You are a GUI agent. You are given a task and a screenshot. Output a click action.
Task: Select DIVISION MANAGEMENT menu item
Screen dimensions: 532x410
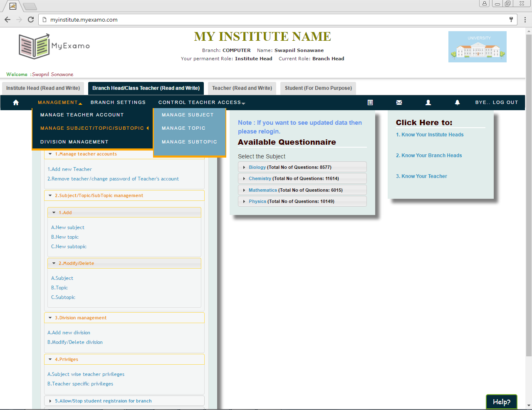pyautogui.click(x=74, y=142)
